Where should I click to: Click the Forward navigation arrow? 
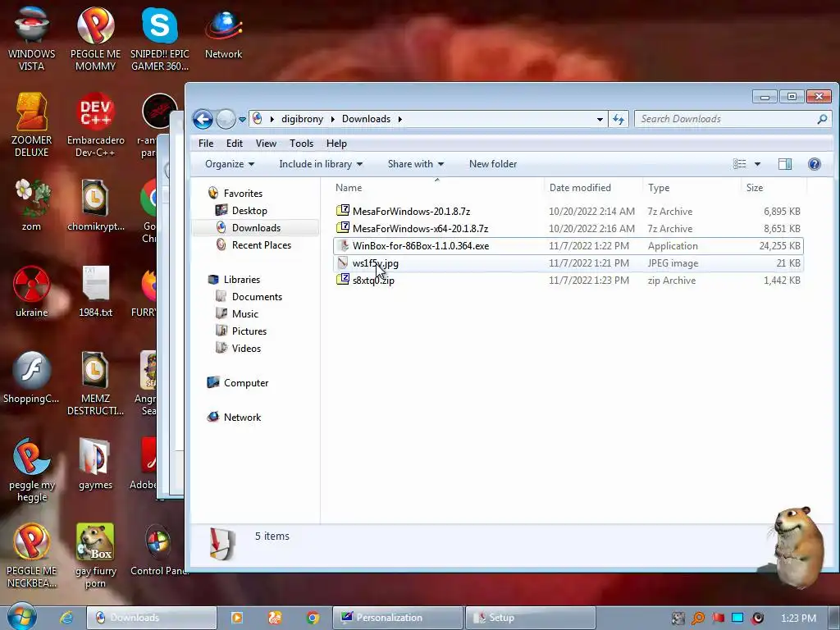(x=226, y=119)
